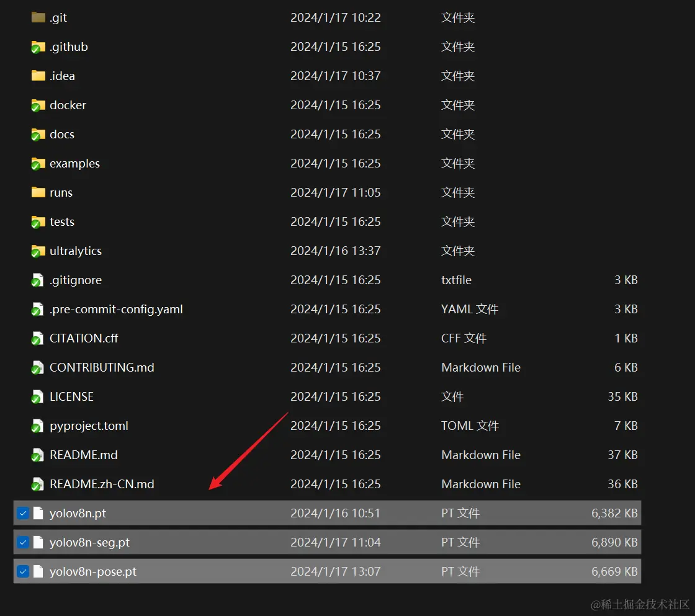Viewport: 695px width, 616px height.
Task: Click the CITATION.cff file icon
Action: pyautogui.click(x=38, y=339)
